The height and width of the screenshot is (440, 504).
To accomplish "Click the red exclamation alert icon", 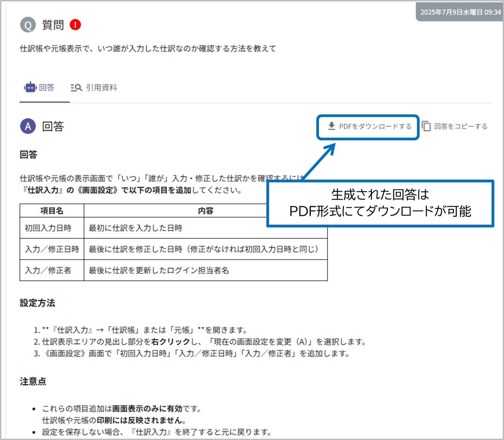I will click(75, 25).
